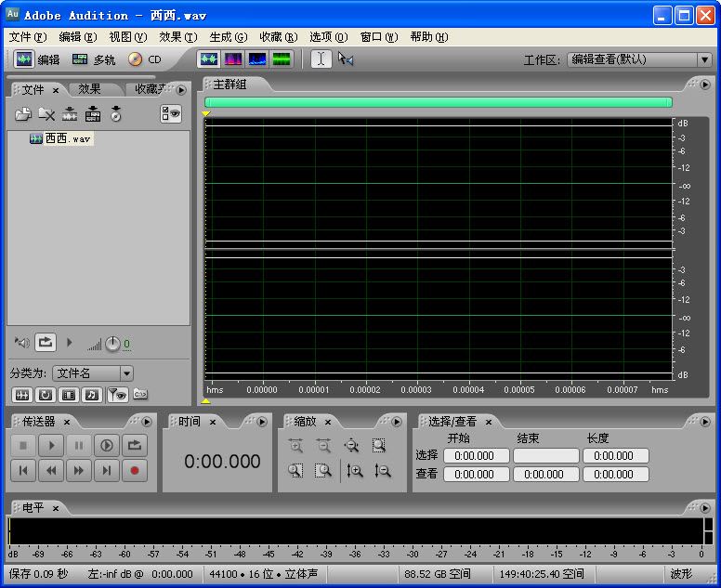Viewport: 721px width, 588px height.
Task: Open file panel options arrow menu
Action: point(181,90)
